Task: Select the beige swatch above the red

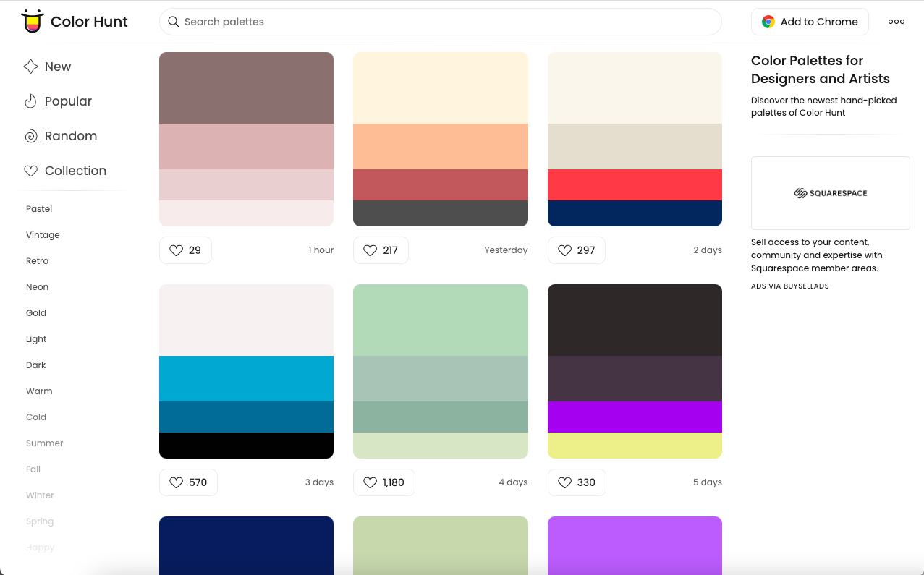Action: pyautogui.click(x=635, y=146)
